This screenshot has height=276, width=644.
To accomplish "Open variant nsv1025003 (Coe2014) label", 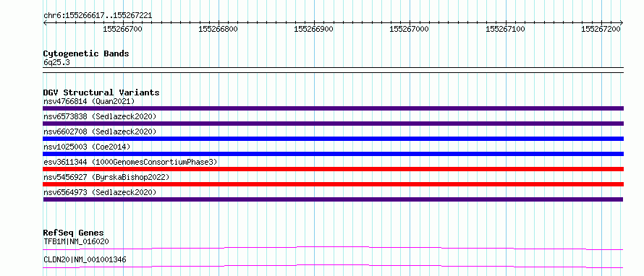I will [87, 147].
